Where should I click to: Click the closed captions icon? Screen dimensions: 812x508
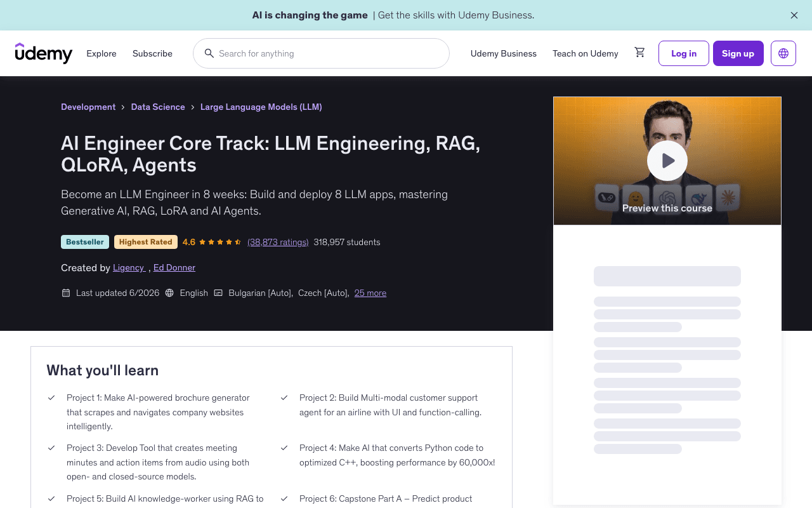(218, 293)
